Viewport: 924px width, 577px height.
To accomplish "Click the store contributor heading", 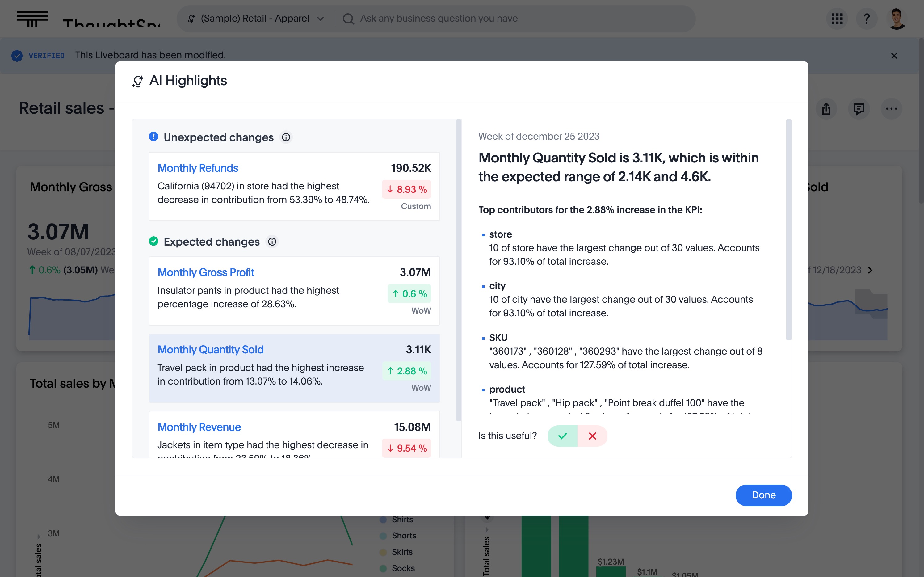I will point(501,234).
